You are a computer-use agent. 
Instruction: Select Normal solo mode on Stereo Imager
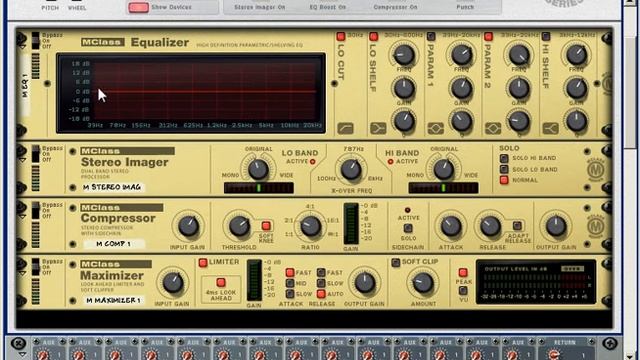[504, 180]
